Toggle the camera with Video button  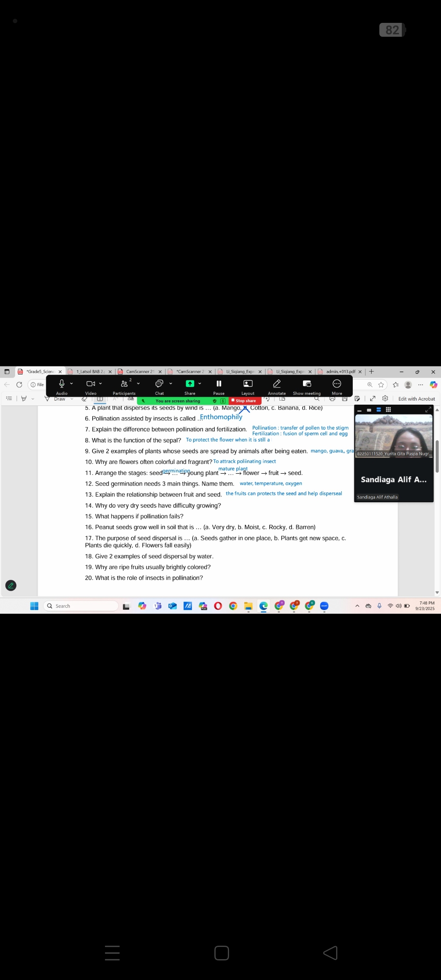coord(91,384)
